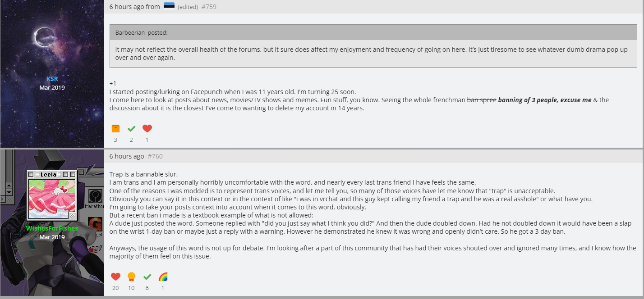The image size is (644, 299).
Task: Open KSR's user profile name
Action: point(52,79)
